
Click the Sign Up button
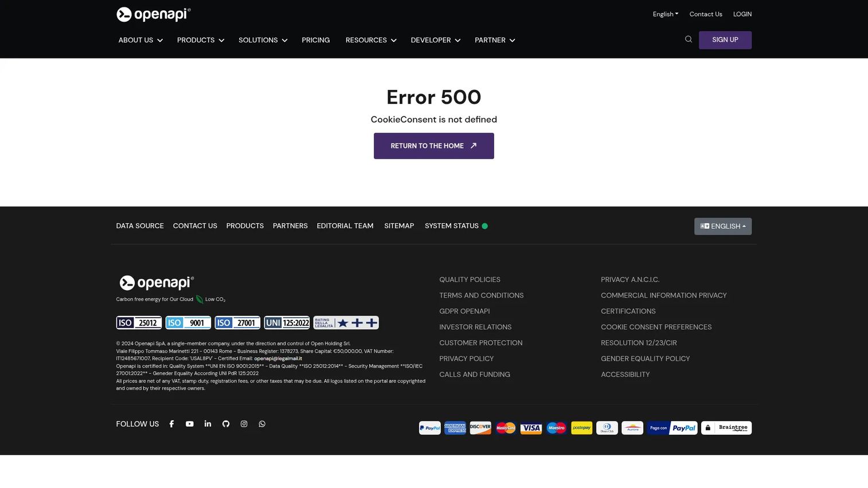click(725, 40)
